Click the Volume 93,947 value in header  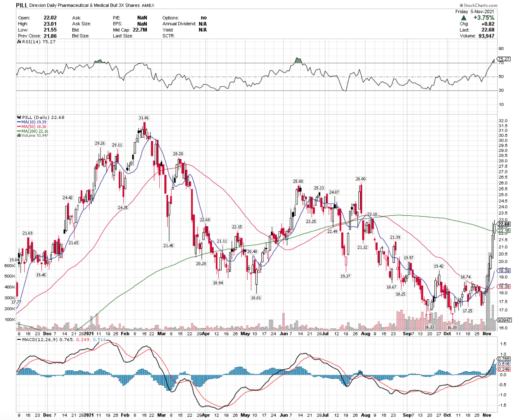point(487,36)
